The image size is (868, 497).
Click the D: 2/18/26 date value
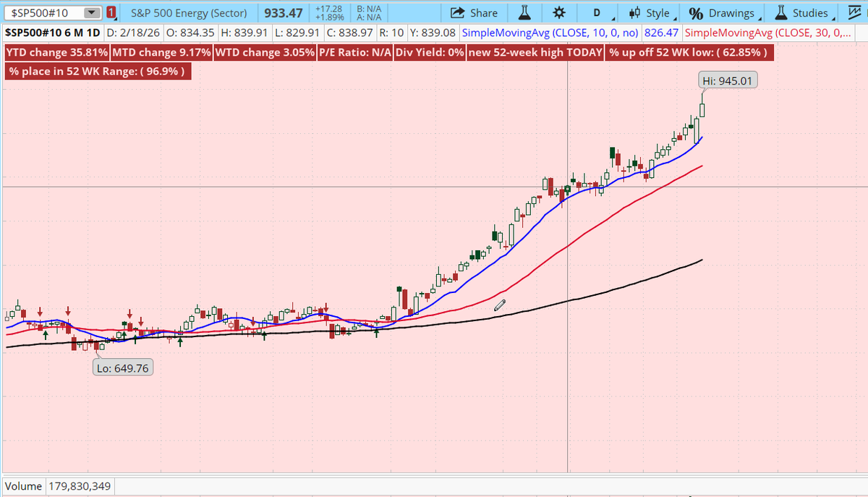(x=133, y=33)
